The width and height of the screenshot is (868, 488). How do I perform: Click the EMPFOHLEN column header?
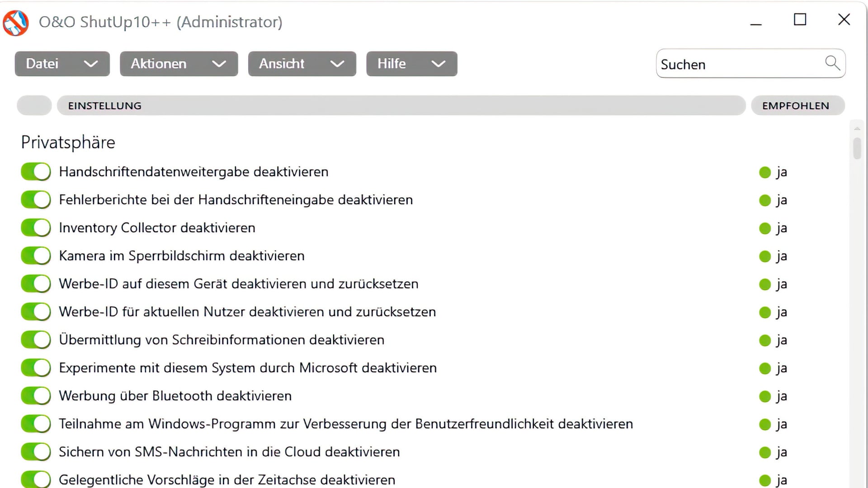coord(798,105)
